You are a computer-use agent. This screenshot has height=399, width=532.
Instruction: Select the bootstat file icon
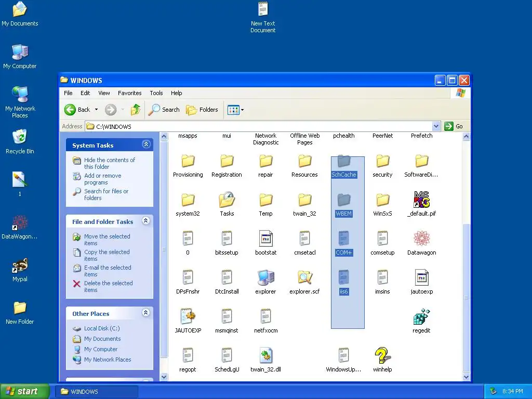(x=265, y=238)
